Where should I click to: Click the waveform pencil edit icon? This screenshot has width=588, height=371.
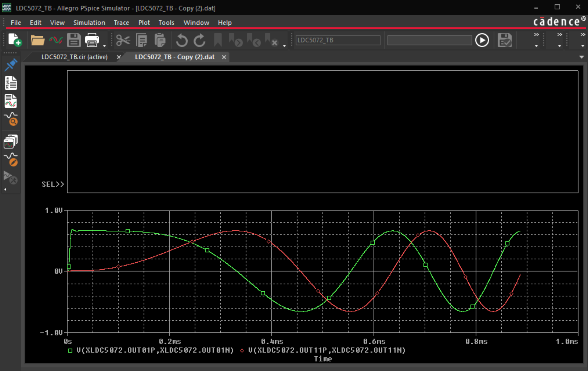tap(11, 160)
